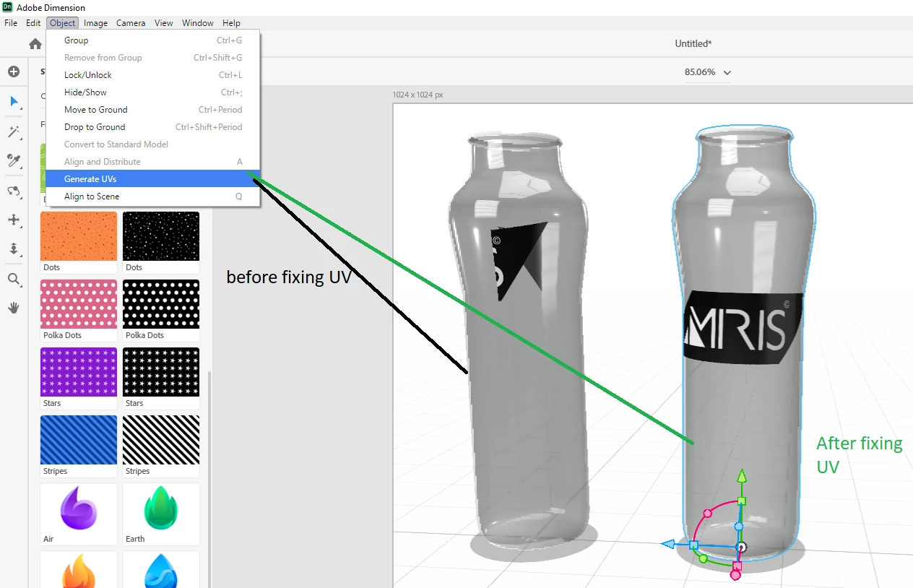This screenshot has height=588, width=913.
Task: Select the black Stars material thumbnail
Action: 161,372
